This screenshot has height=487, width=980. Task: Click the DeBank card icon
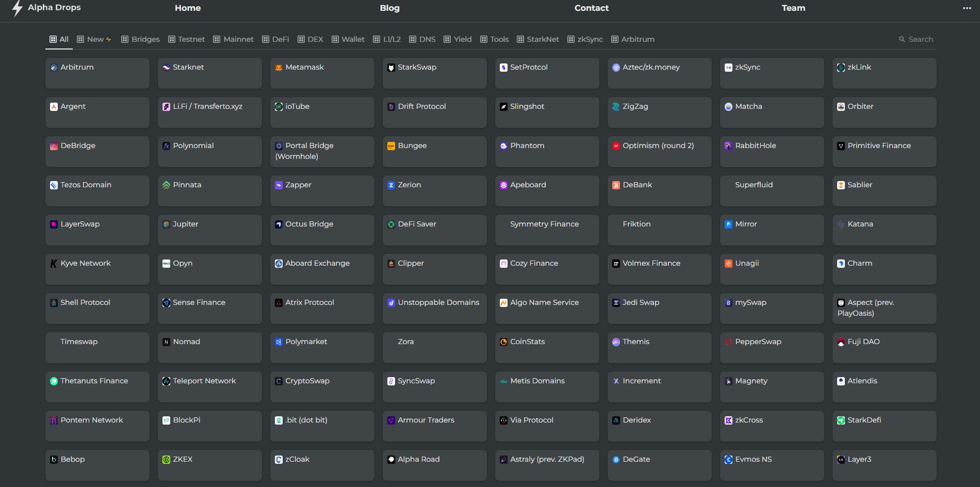point(616,185)
